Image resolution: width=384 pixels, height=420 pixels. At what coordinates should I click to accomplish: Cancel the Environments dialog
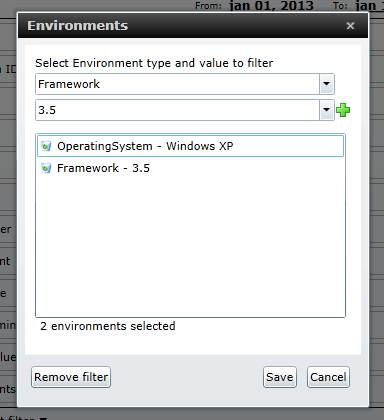tap(328, 377)
